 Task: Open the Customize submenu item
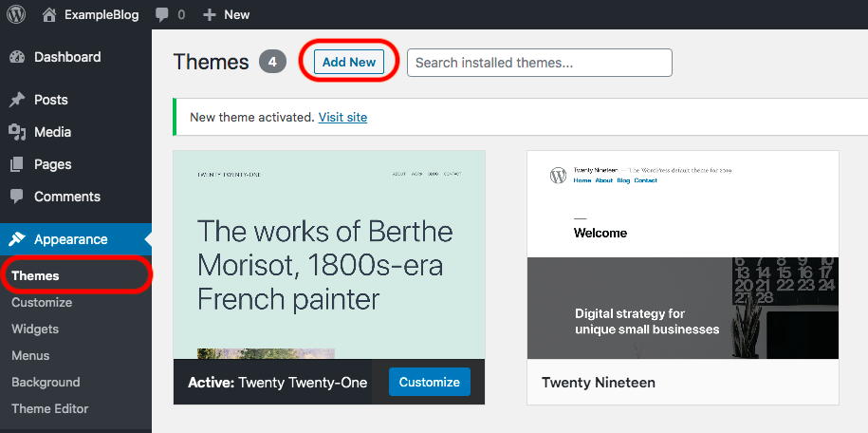coord(42,303)
